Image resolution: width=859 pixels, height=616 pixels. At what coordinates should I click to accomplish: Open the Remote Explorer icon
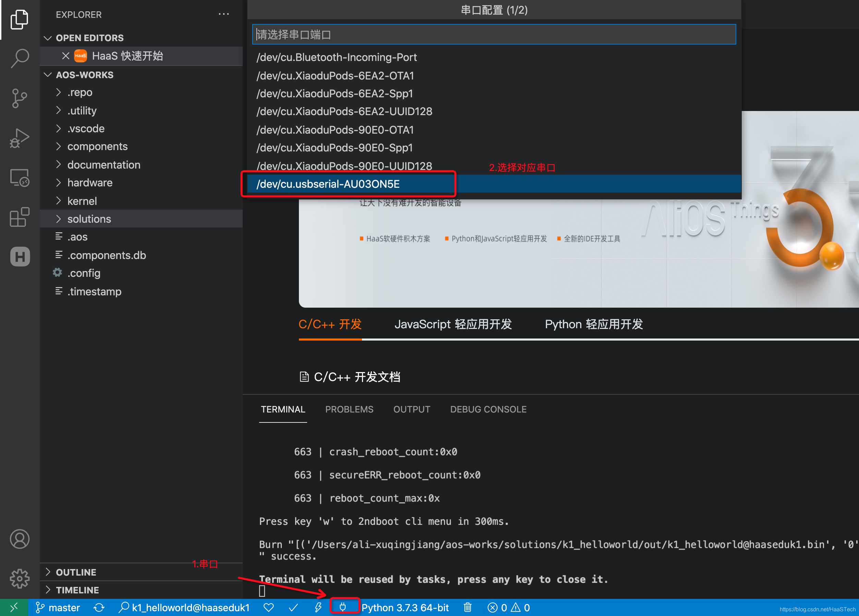tap(20, 177)
